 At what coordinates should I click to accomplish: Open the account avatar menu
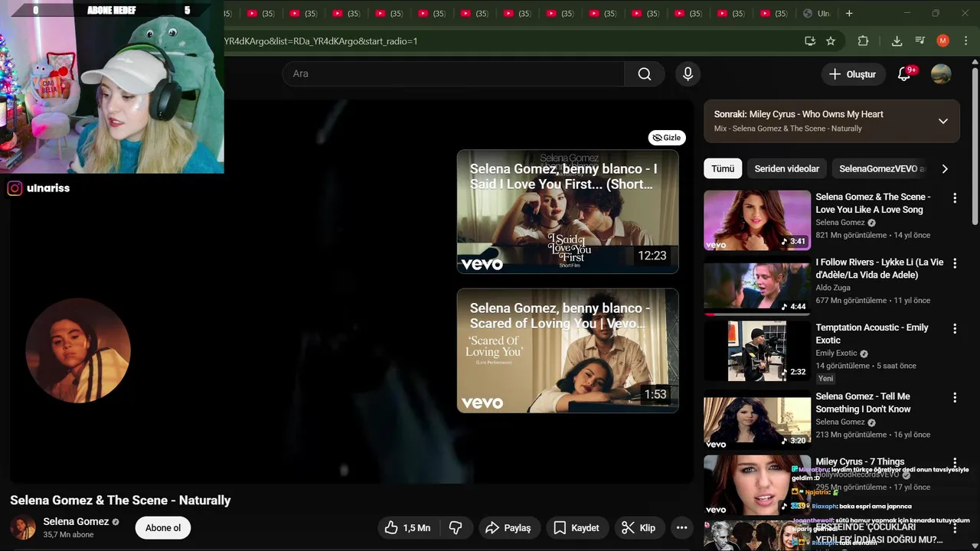click(x=941, y=74)
